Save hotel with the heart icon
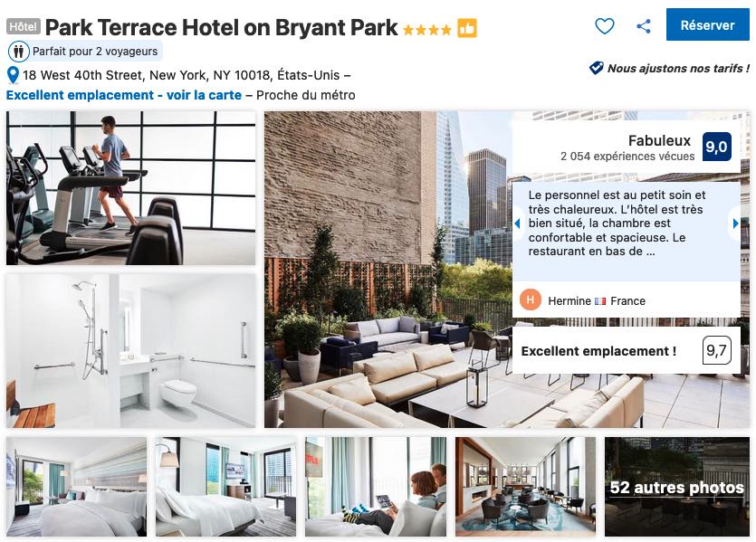Screen dimensions: 756x542 click(604, 26)
